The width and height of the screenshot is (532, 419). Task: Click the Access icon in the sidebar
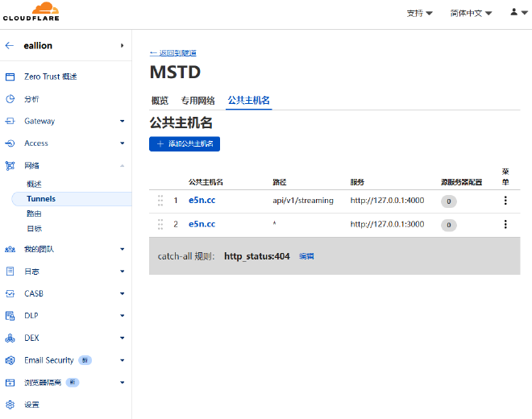10,143
